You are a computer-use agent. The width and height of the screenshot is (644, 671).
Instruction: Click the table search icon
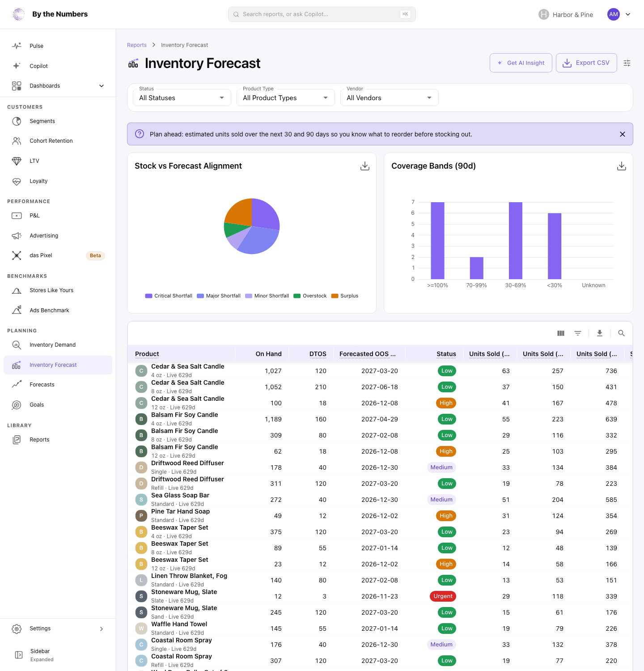click(621, 333)
